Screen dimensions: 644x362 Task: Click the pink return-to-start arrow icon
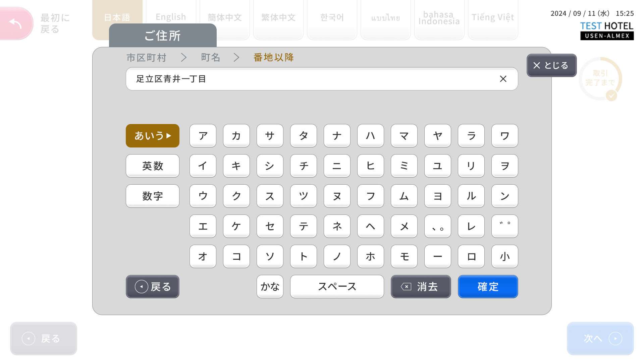pyautogui.click(x=16, y=23)
